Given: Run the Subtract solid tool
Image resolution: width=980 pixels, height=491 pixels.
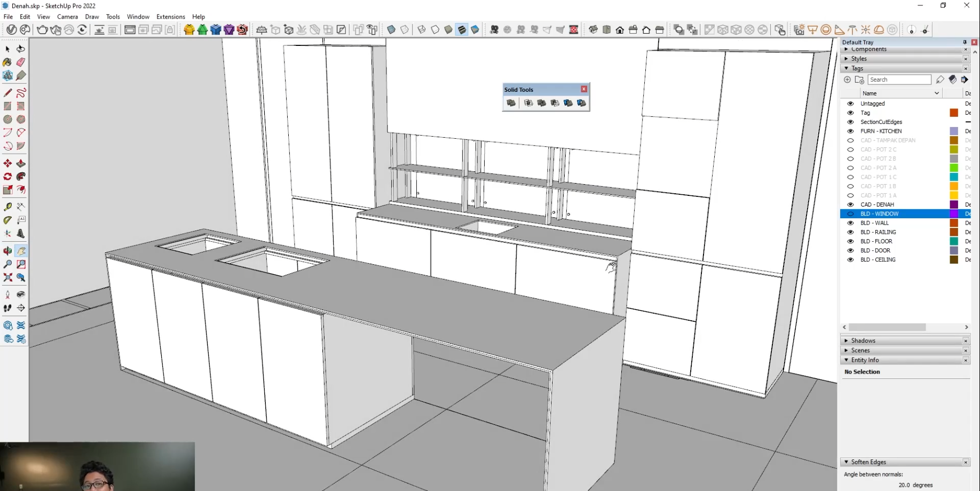Looking at the screenshot, I should (x=554, y=103).
